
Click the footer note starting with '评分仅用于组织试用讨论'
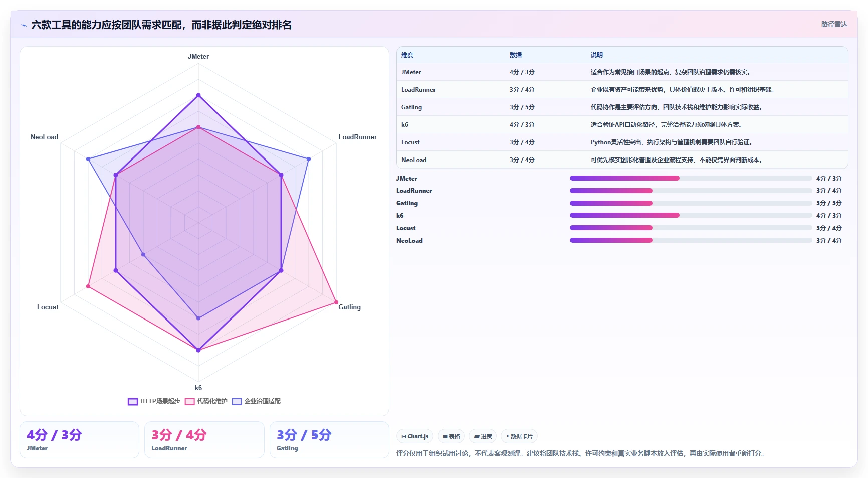[580, 453]
